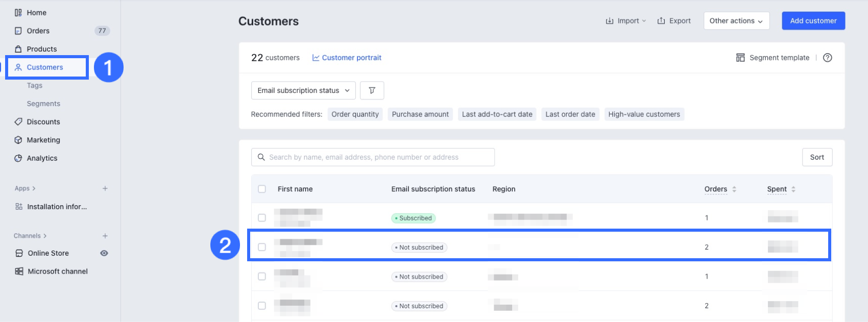Screen dimensions: 868x322
Task: Expand the Email subscription status dropdown
Action: [x=303, y=90]
